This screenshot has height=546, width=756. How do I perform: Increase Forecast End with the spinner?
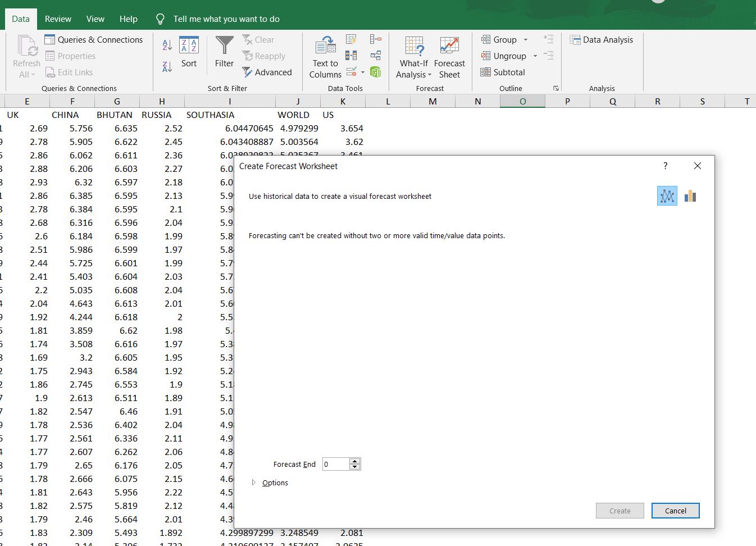click(355, 461)
